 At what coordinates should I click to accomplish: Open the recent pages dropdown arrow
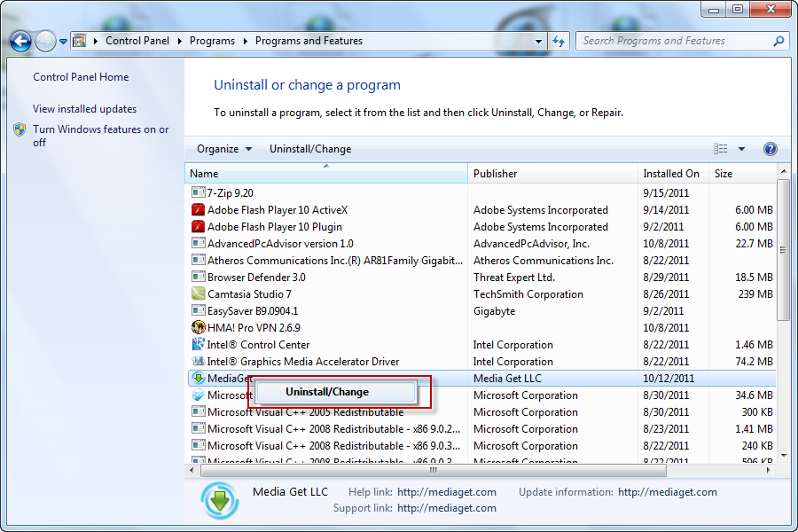click(x=63, y=42)
